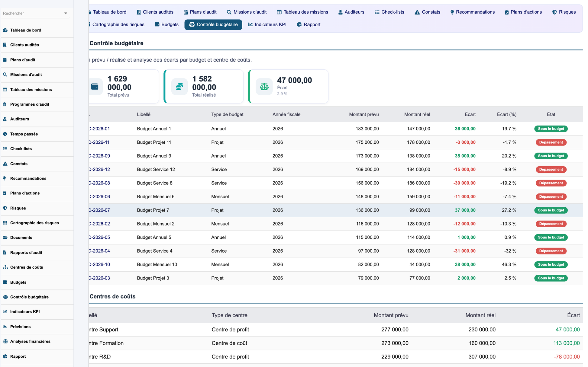Click the Tableau de bord sidebar gauge icon

(x=5, y=30)
